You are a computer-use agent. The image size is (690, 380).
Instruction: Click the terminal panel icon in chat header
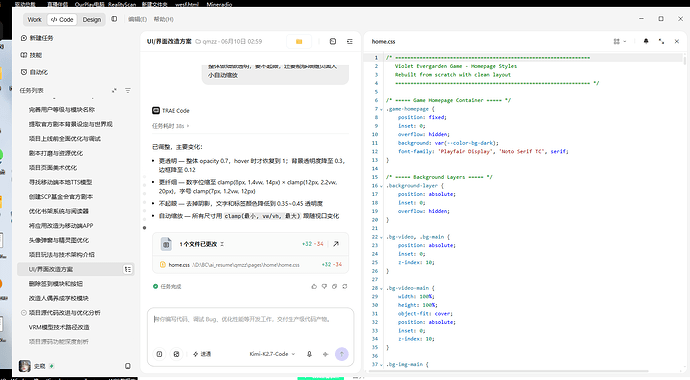point(333,41)
